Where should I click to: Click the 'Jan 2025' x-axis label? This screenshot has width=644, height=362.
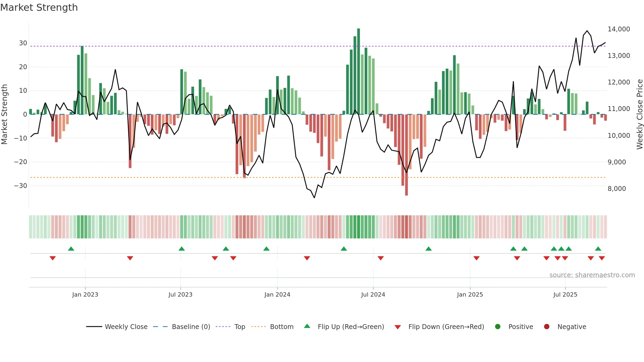click(470, 294)
